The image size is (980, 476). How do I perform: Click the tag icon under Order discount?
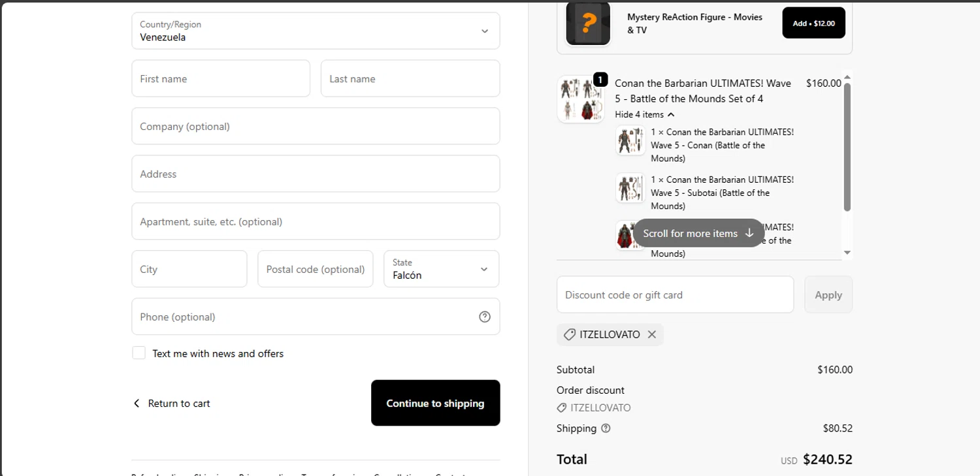tap(562, 407)
